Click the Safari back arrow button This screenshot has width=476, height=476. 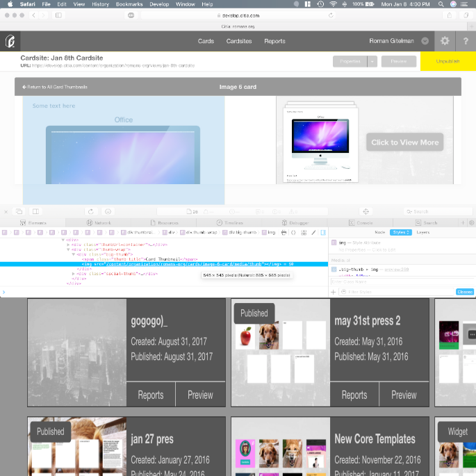pyautogui.click(x=34, y=15)
